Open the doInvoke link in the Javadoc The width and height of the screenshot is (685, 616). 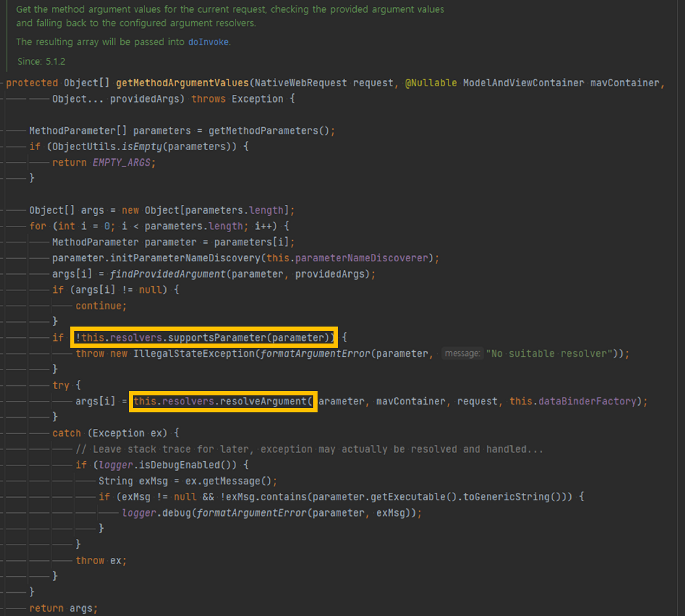208,42
